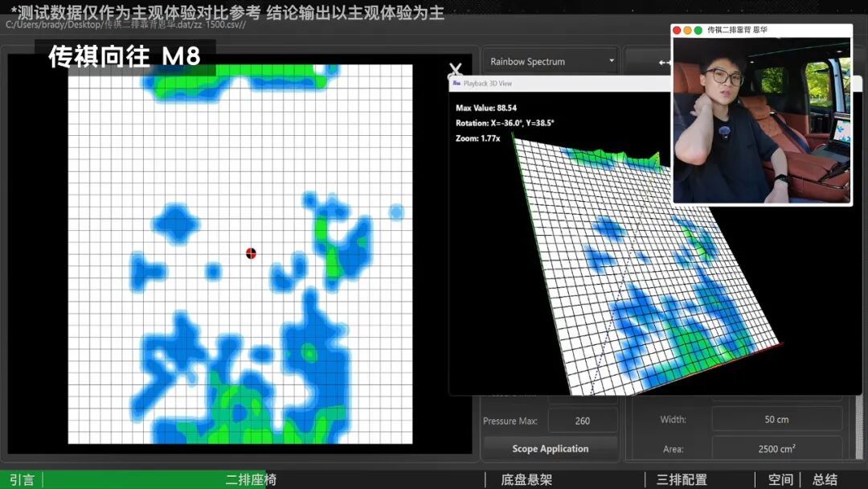Click the Rotation X=-36.0° readout
Screen dimensions: 868x489
[505, 123]
